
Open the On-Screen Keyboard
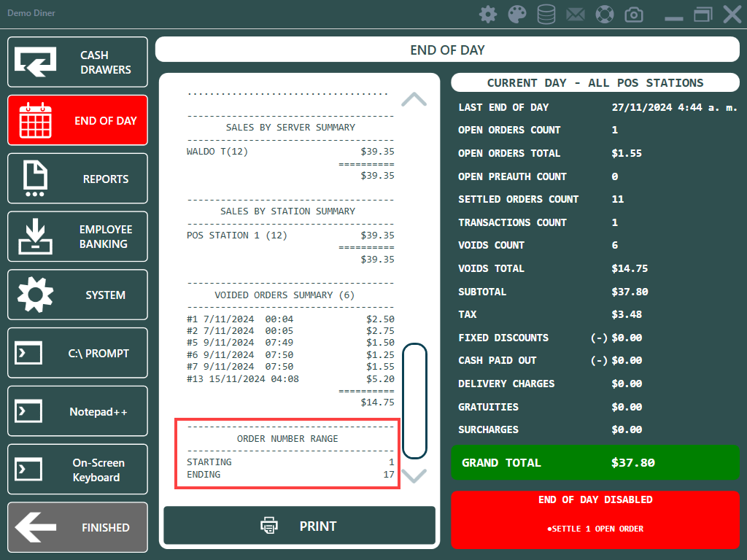(77, 470)
